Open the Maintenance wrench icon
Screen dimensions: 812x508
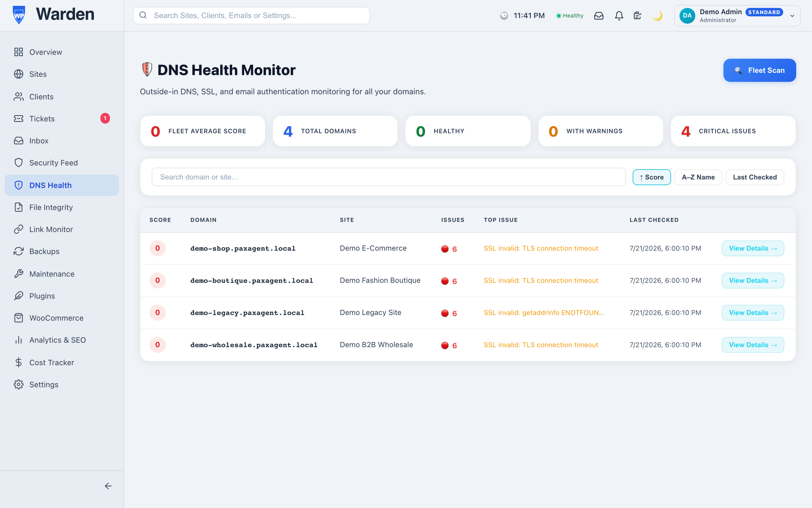(x=18, y=274)
